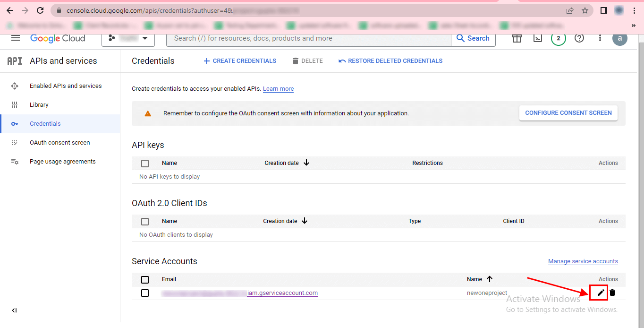Collapse the left sidebar panel

pyautogui.click(x=14, y=311)
